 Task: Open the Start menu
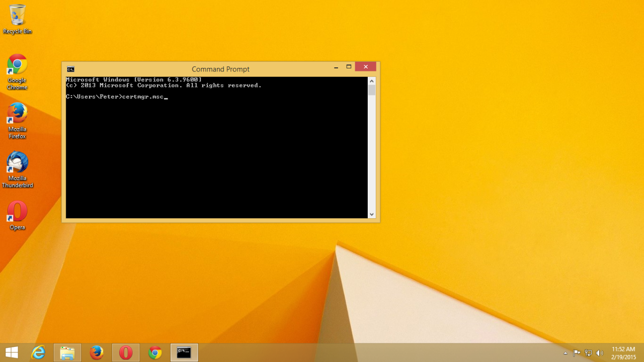coord(12,352)
